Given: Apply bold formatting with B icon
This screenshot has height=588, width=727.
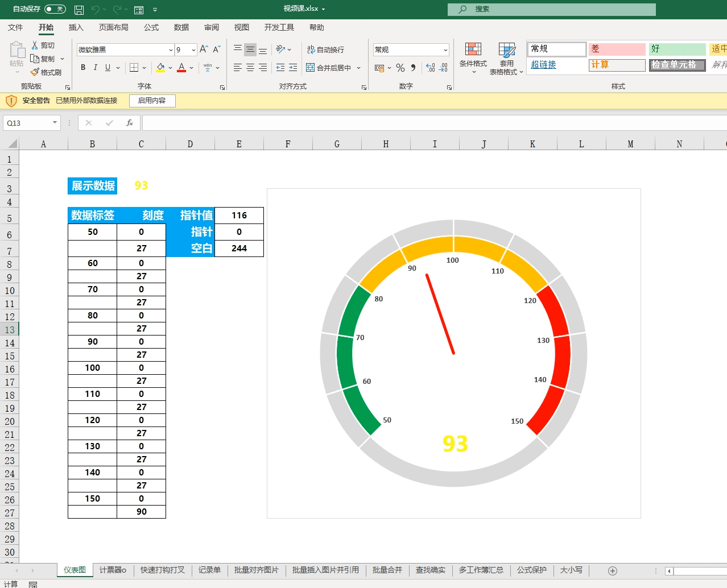Looking at the screenshot, I should click(83, 68).
